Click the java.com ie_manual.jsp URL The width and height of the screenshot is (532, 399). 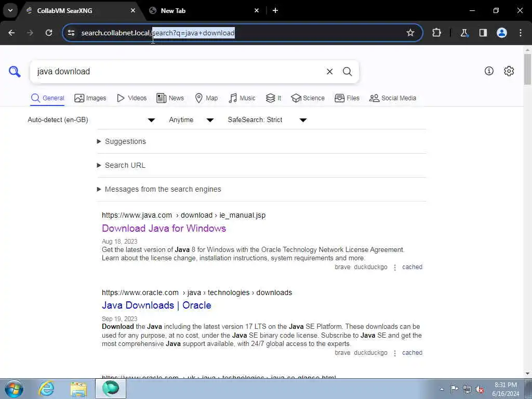click(183, 215)
